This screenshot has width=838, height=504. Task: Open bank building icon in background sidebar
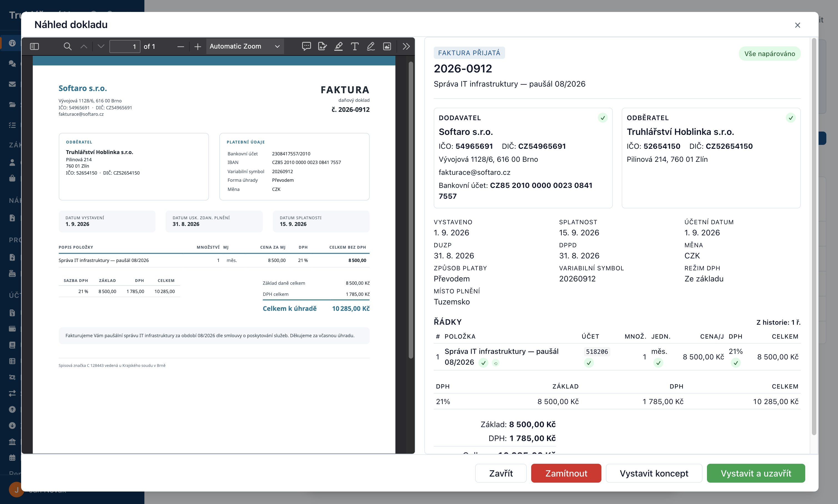pos(12,442)
